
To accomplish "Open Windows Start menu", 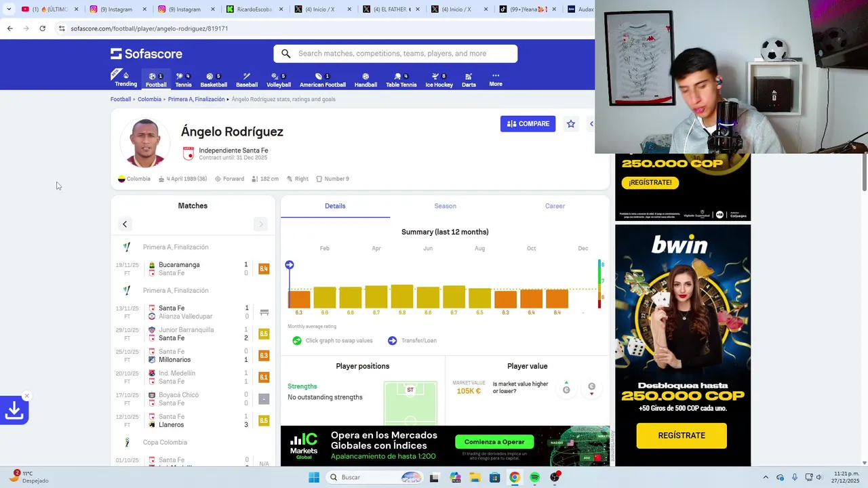I will click(313, 477).
